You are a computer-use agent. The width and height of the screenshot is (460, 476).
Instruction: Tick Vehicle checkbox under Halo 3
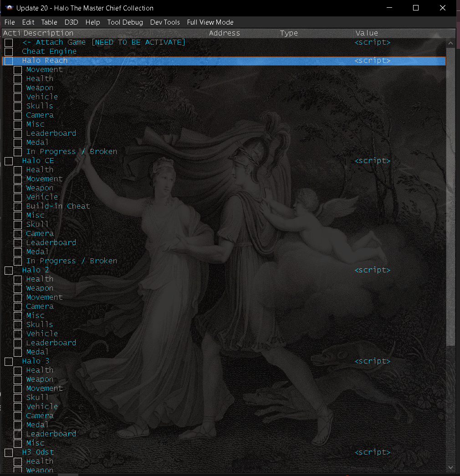[18, 407]
